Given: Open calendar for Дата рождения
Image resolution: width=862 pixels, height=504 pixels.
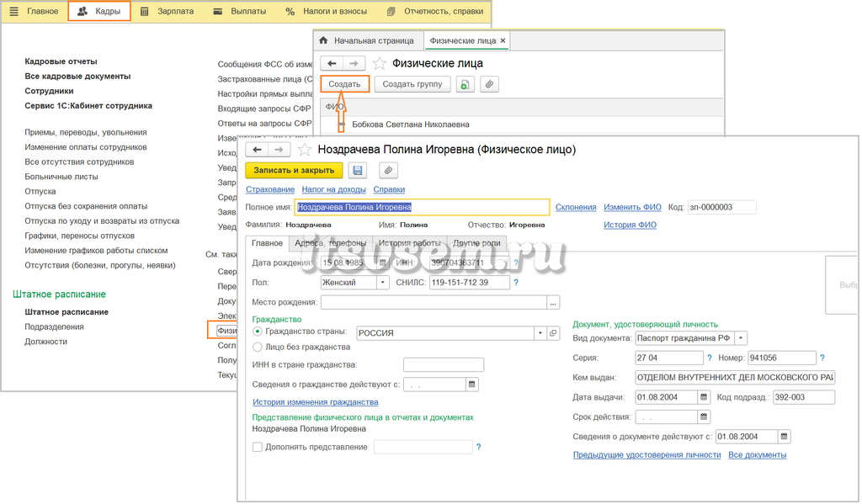Looking at the screenshot, I should [383, 263].
